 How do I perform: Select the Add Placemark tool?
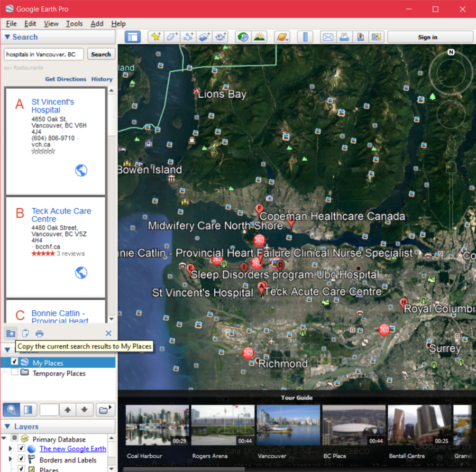pos(155,36)
